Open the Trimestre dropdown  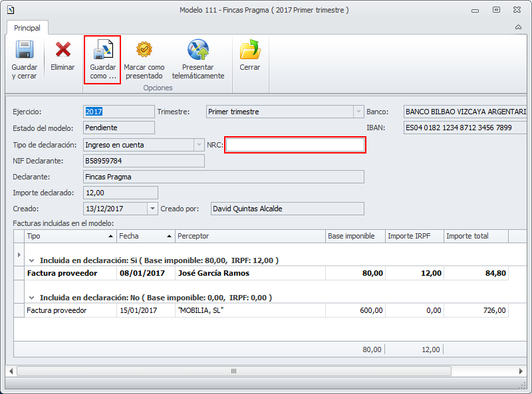[x=358, y=112]
